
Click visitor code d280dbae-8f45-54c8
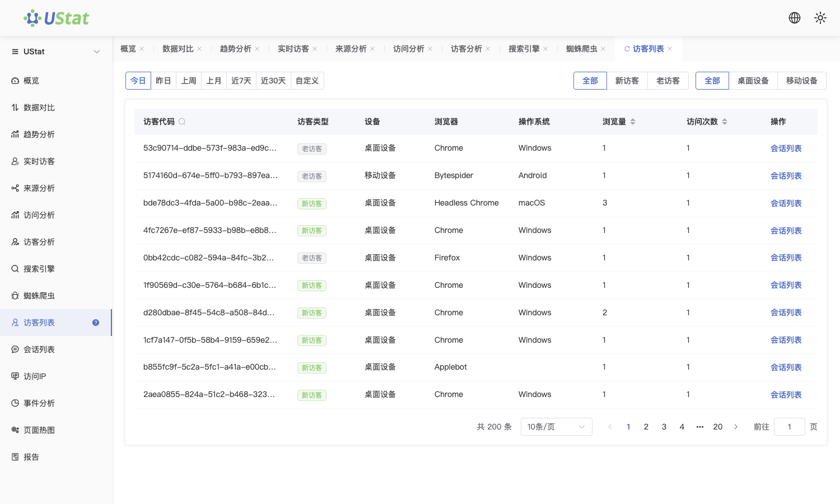209,312
